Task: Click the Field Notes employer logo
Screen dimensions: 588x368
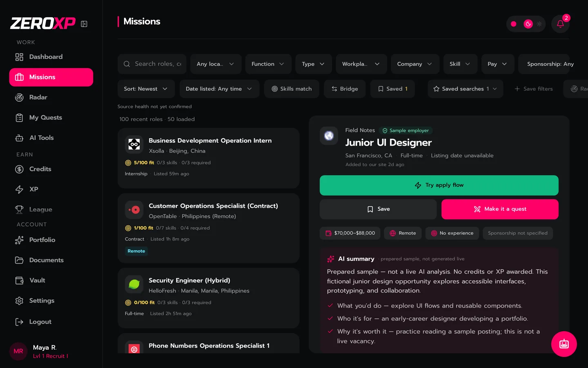Action: click(329, 136)
